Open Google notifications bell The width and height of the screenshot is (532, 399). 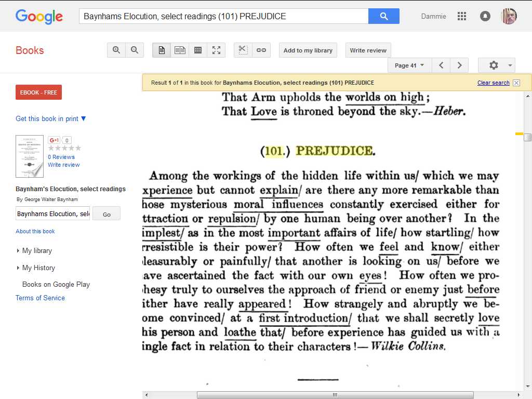tap(485, 16)
